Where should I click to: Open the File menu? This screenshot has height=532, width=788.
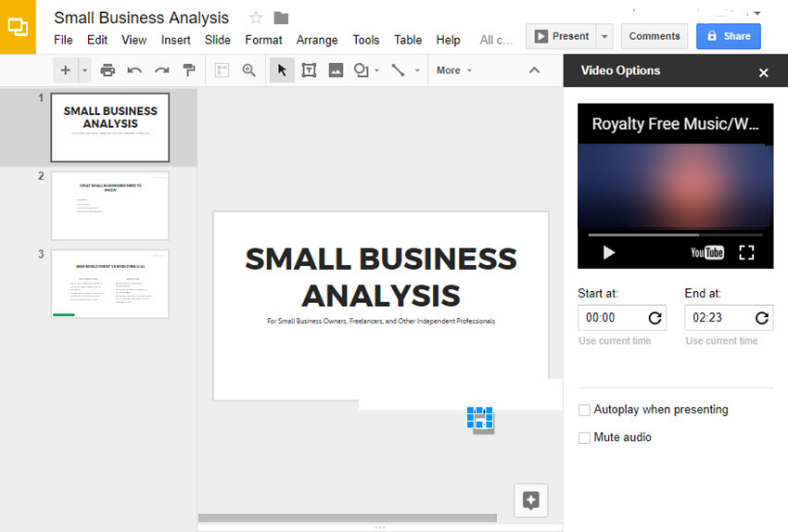[x=63, y=40]
